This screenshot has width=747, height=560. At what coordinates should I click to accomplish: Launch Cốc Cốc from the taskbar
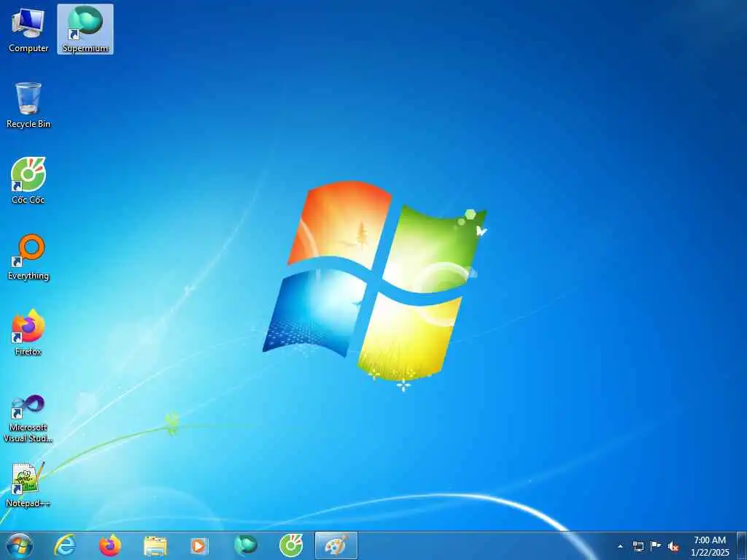tap(290, 545)
